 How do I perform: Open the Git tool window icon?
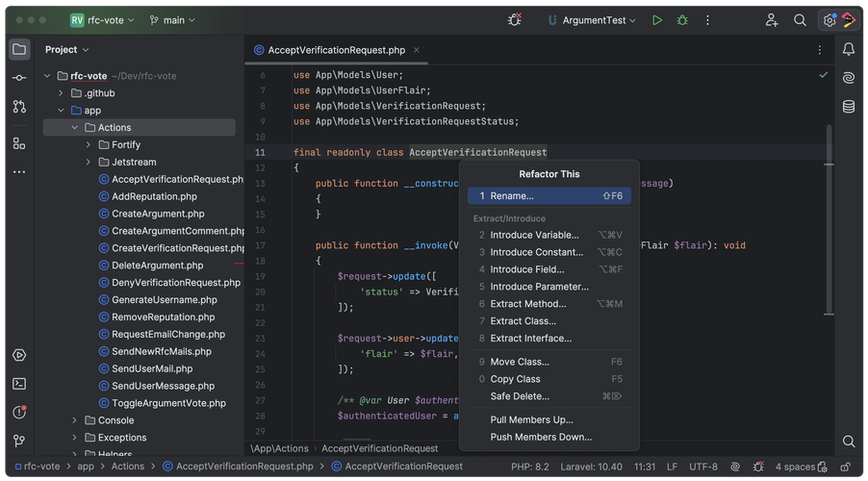point(19,441)
